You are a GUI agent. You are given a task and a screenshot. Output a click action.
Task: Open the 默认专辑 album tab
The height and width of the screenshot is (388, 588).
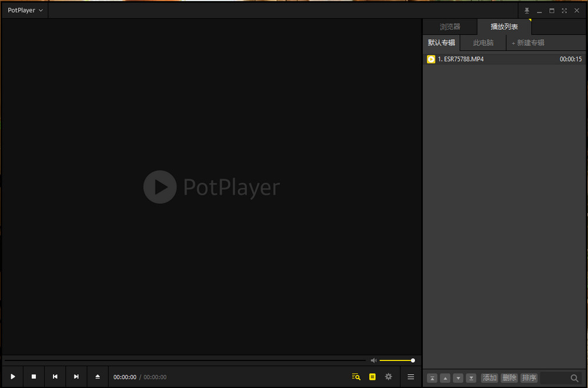442,43
